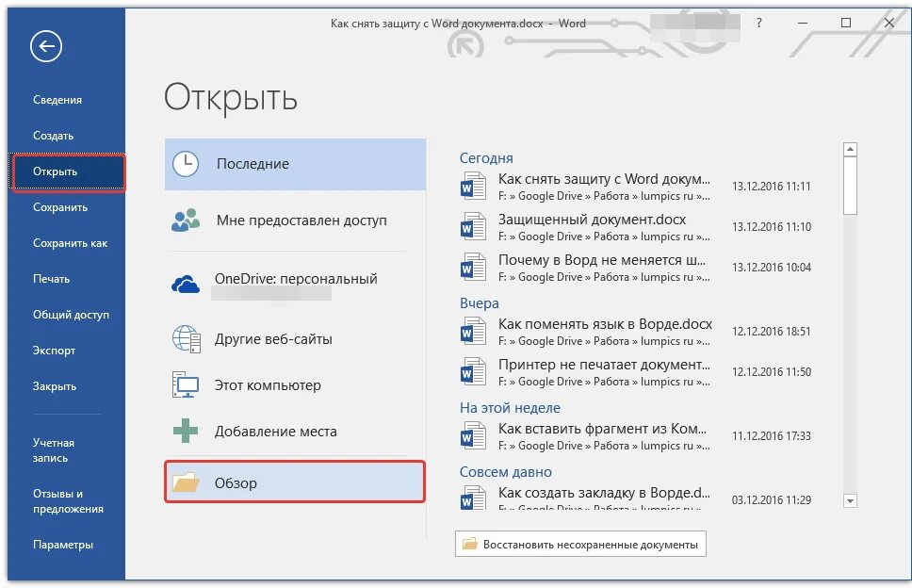Click the scrollbar up arrow in recent list

pyautogui.click(x=851, y=150)
